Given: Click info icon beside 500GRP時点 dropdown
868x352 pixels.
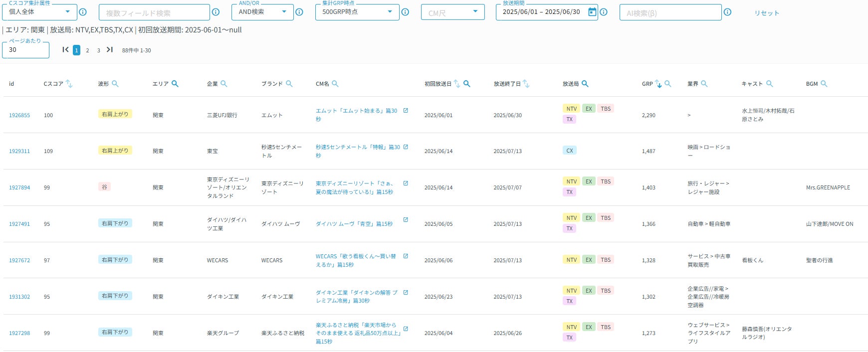Looking at the screenshot, I should (x=405, y=12).
